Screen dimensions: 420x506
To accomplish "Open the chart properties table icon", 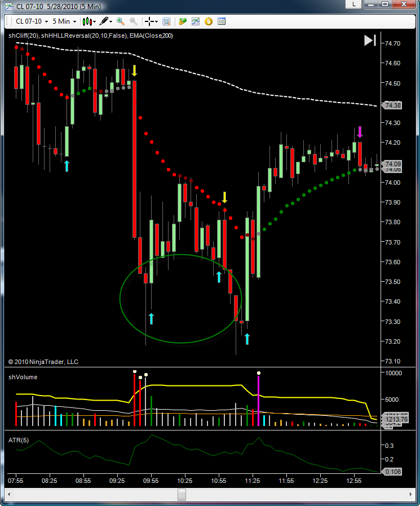I will pos(222,21).
